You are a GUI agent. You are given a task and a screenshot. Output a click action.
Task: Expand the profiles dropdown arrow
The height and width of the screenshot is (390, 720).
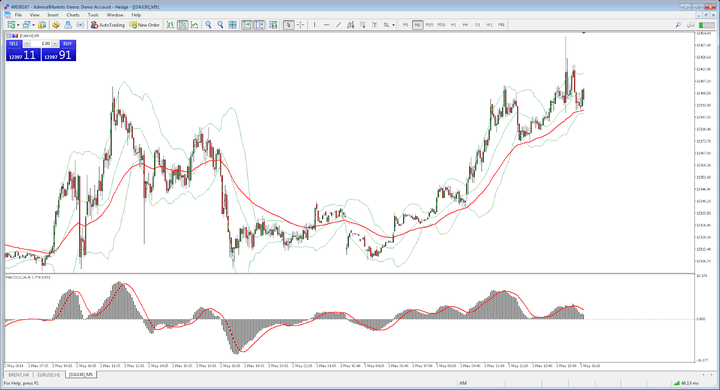coord(34,25)
